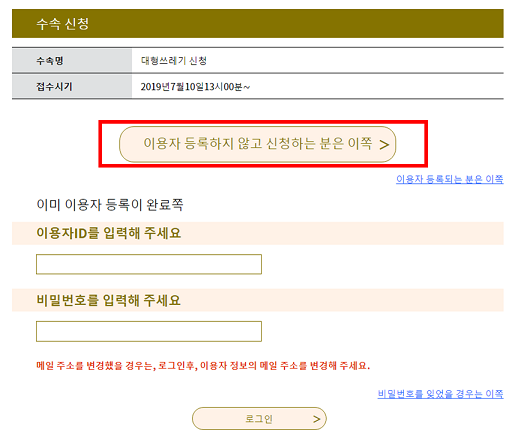
Task: Click the 비밀번호를 입력해 주세요 label
Action: point(108,300)
